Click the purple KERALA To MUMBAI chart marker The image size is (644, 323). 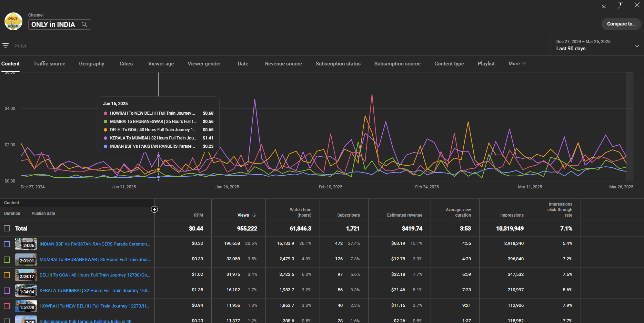click(159, 156)
